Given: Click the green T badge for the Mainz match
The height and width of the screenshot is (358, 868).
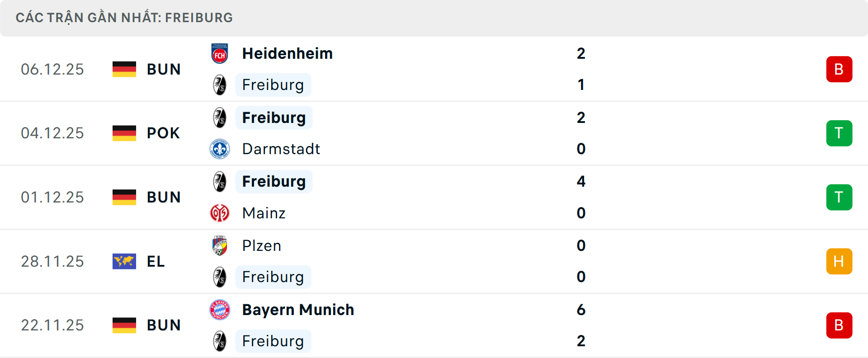Looking at the screenshot, I should click(x=839, y=197).
